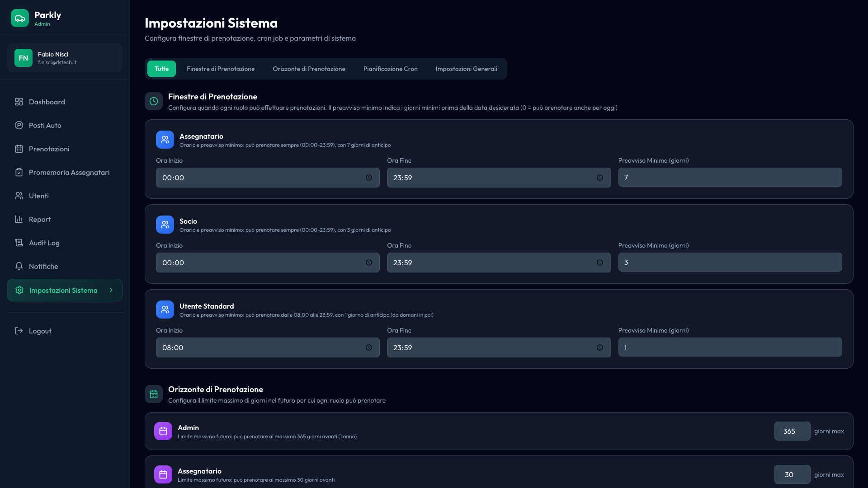
Task: Click Logout in the sidebar
Action: pyautogui.click(x=40, y=331)
